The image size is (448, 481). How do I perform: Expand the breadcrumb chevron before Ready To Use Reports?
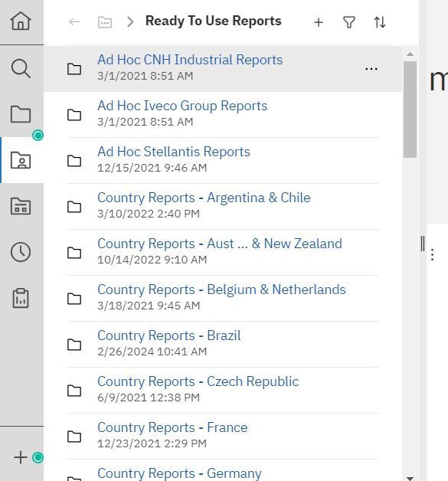point(130,22)
